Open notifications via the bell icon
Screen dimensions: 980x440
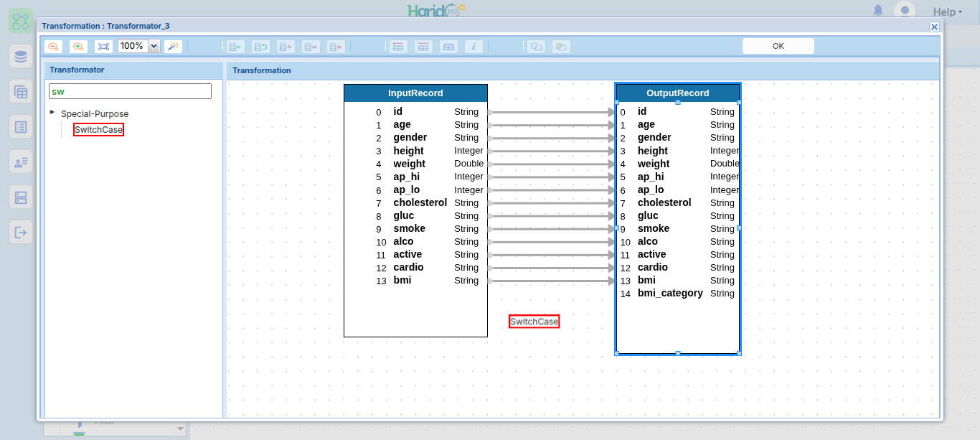click(x=878, y=11)
